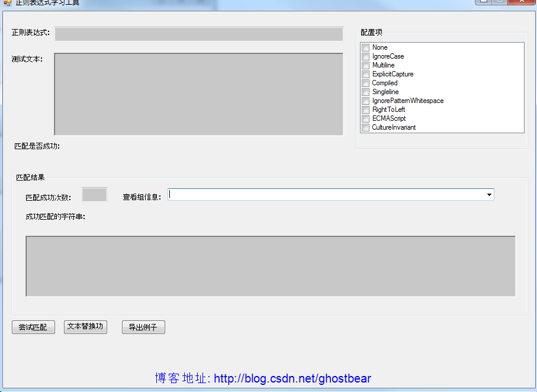
Task: Focus the 正则表达式 input field
Action: [198, 34]
